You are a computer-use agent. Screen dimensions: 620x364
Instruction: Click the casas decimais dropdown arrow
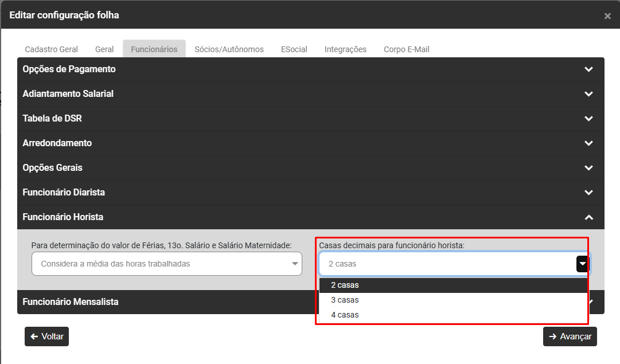coord(582,264)
